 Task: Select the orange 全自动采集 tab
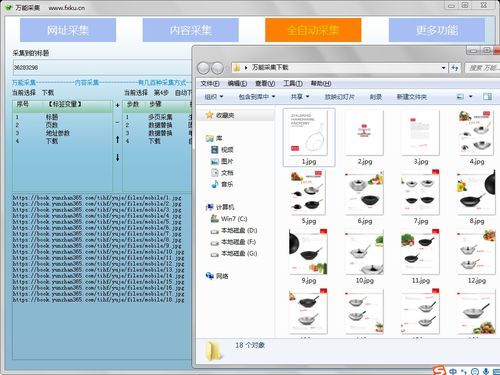coord(313,30)
